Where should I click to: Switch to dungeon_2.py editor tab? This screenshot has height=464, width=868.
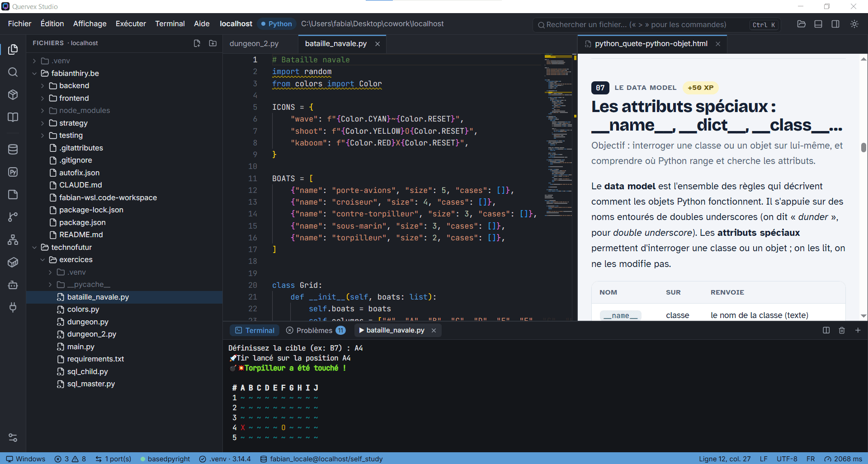(x=254, y=44)
